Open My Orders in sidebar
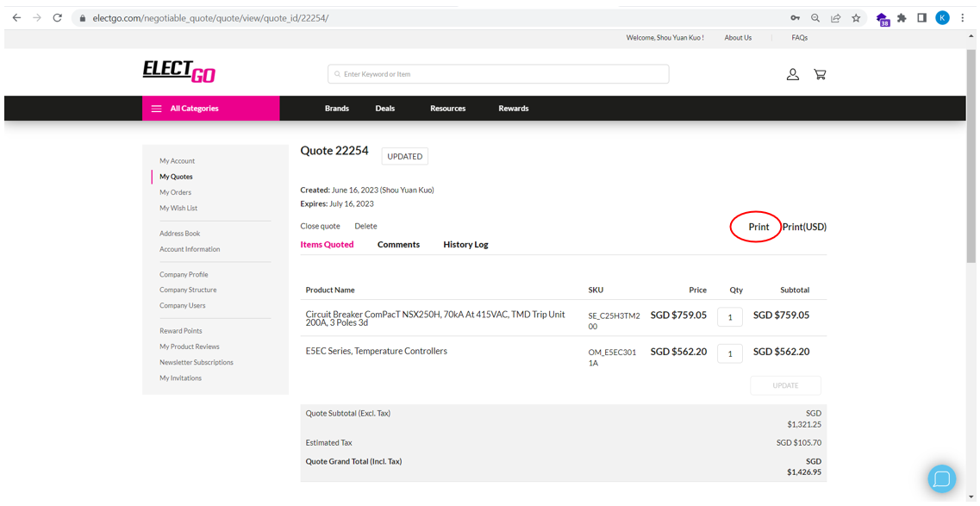This screenshot has width=980, height=506. coord(176,192)
